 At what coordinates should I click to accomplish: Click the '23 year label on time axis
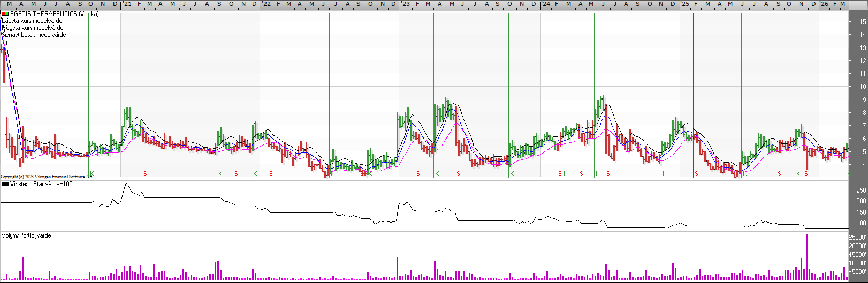405,4
